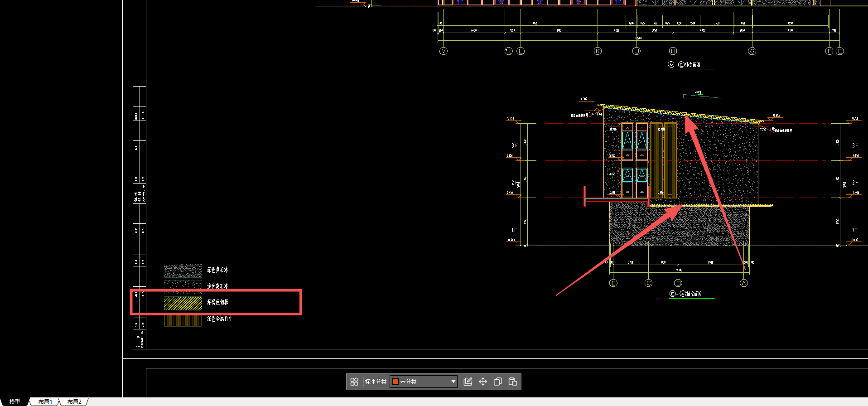Click the 深色真石漆 legend label
The image size is (868, 406).
217,270
